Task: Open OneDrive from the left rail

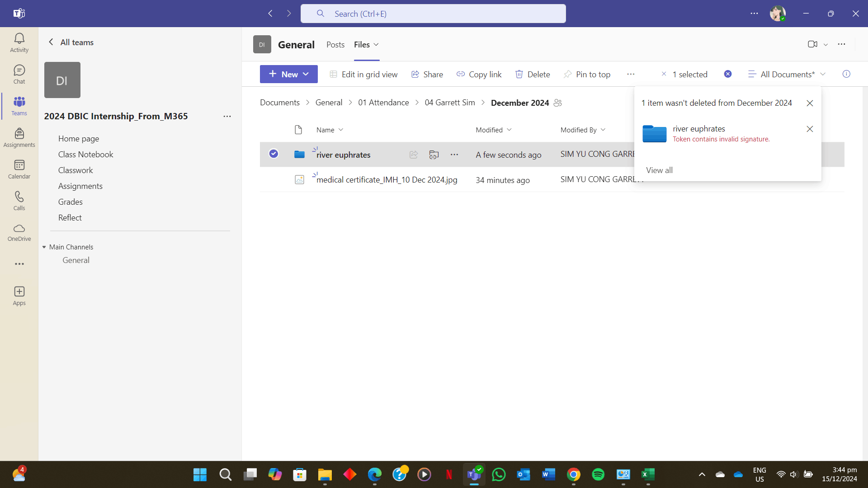Action: click(x=19, y=232)
